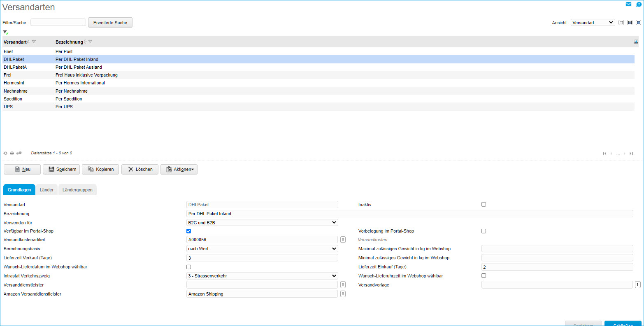Jump to the last record via pagination arrow
Image resolution: width=644 pixels, height=326 pixels.
631,153
